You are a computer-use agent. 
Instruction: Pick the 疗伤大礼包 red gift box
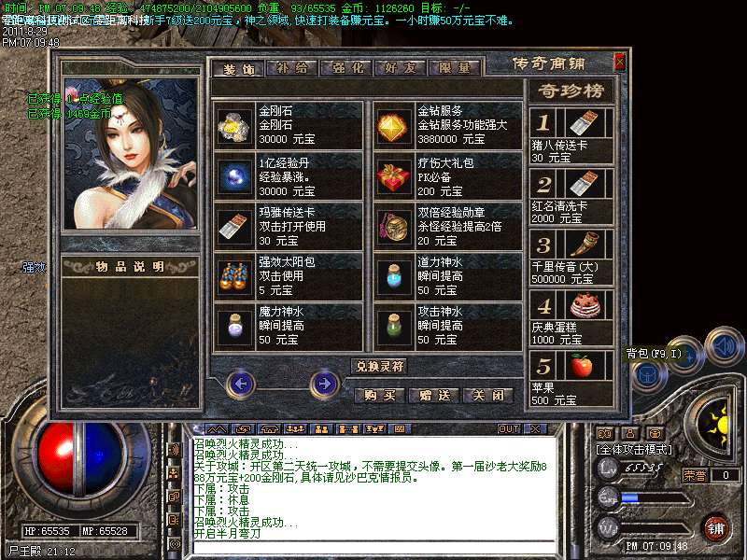click(x=393, y=175)
